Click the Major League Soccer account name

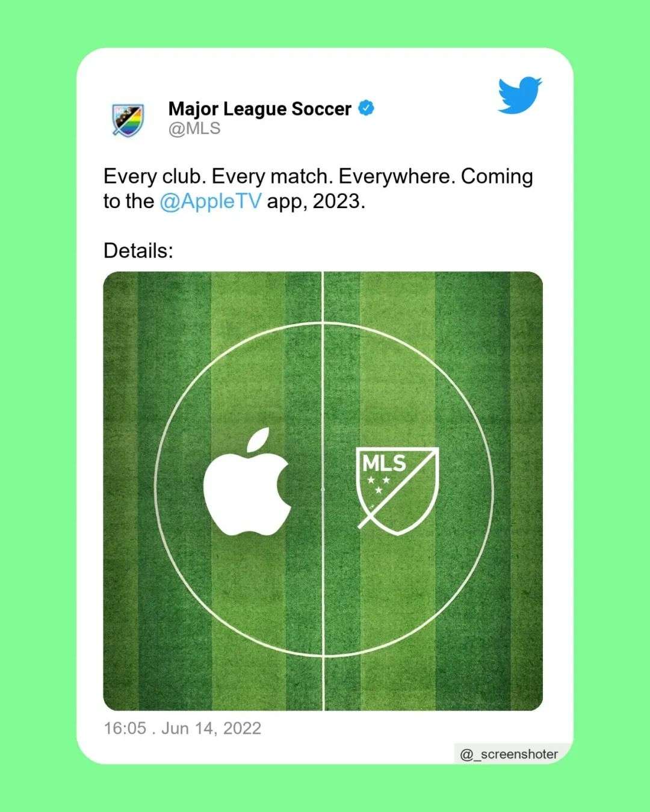click(x=260, y=109)
